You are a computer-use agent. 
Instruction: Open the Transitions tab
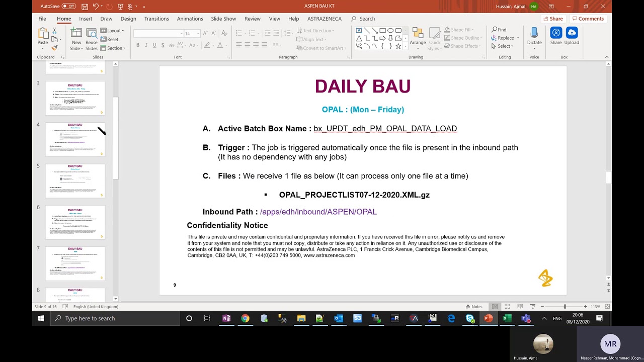click(156, 19)
